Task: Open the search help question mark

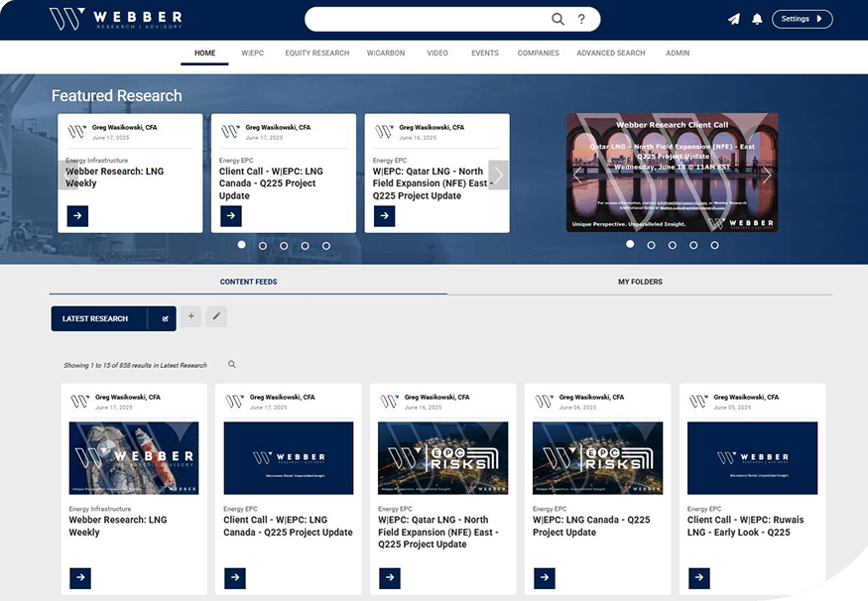Action: coord(581,19)
